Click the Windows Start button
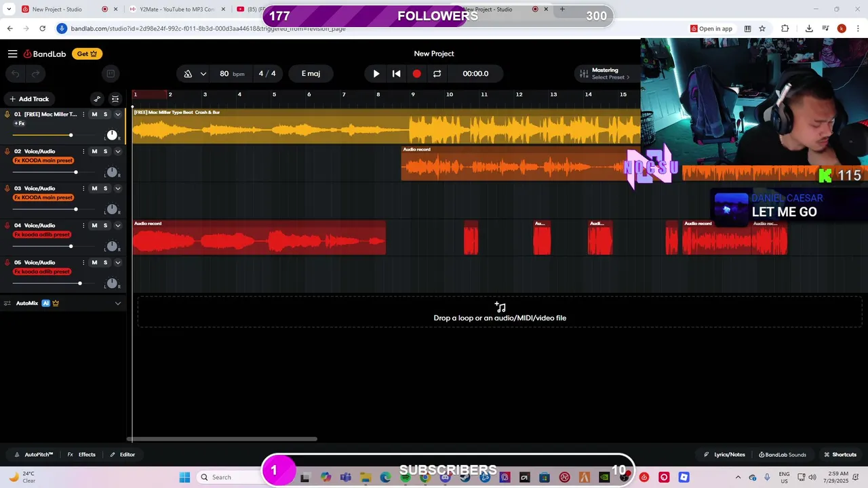This screenshot has height=488, width=868. (x=184, y=477)
